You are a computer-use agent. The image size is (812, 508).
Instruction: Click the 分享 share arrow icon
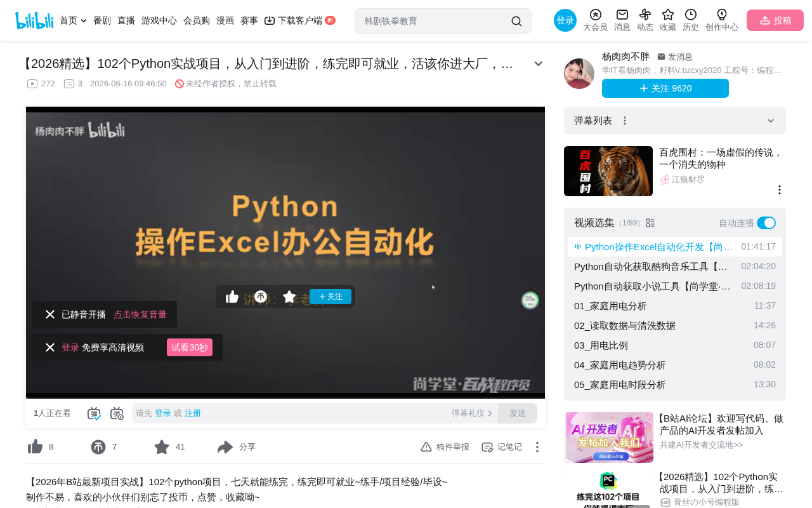click(x=225, y=447)
